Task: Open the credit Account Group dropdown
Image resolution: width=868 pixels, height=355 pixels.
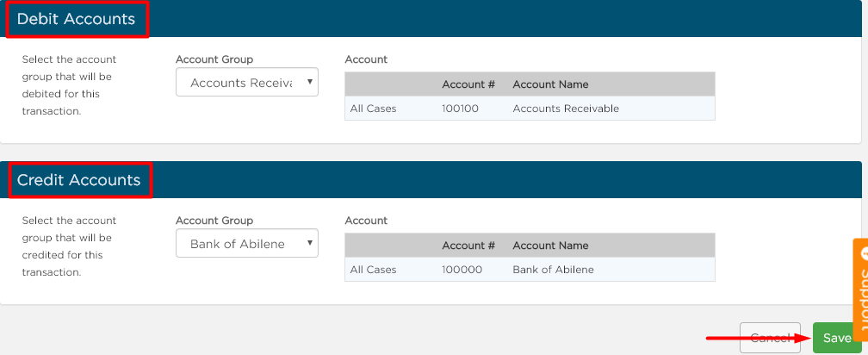Action: [x=247, y=243]
